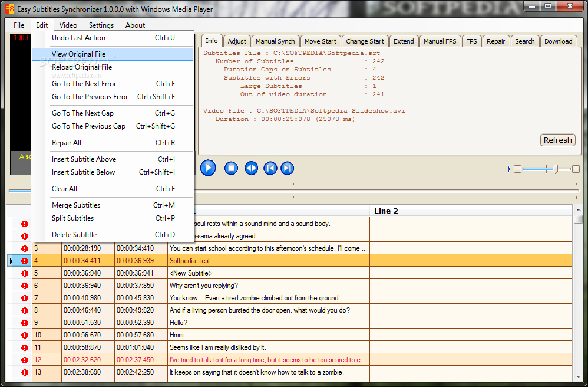Open the Manual FPS tab
This screenshot has height=387, width=588.
pos(440,41)
